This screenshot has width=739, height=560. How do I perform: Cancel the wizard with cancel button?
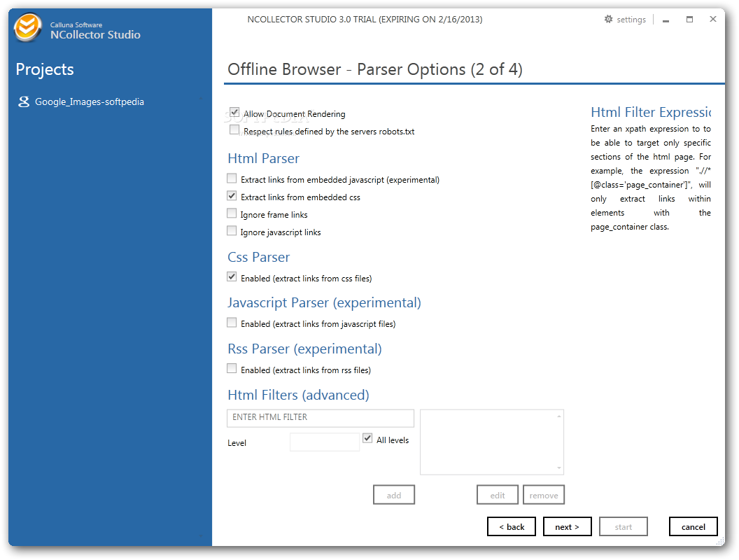694,526
